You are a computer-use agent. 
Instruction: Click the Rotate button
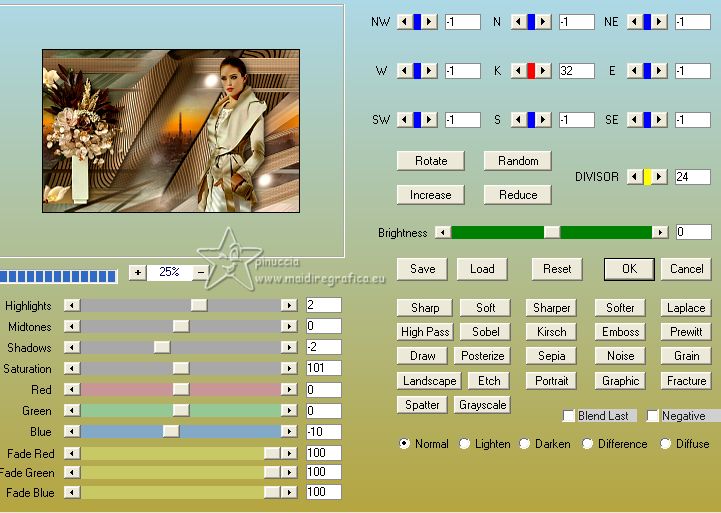(x=431, y=161)
